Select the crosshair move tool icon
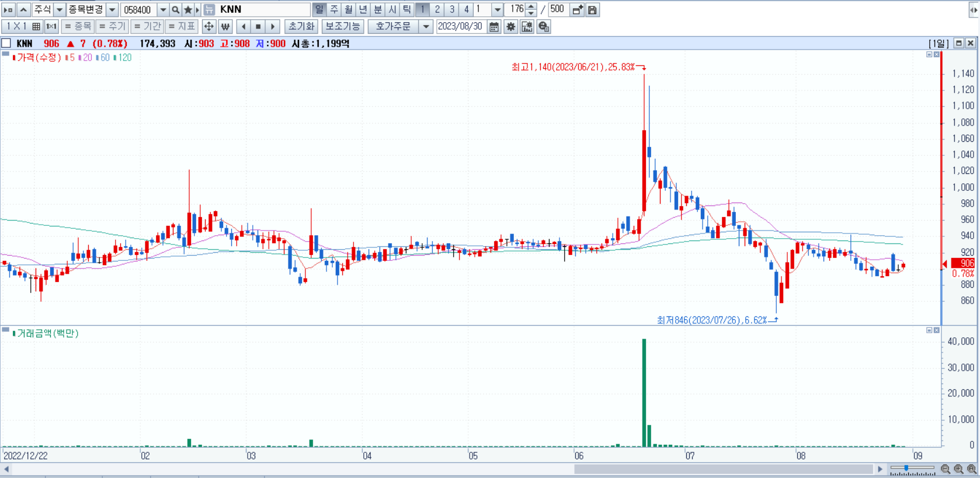This screenshot has width=980, height=478. tap(208, 26)
